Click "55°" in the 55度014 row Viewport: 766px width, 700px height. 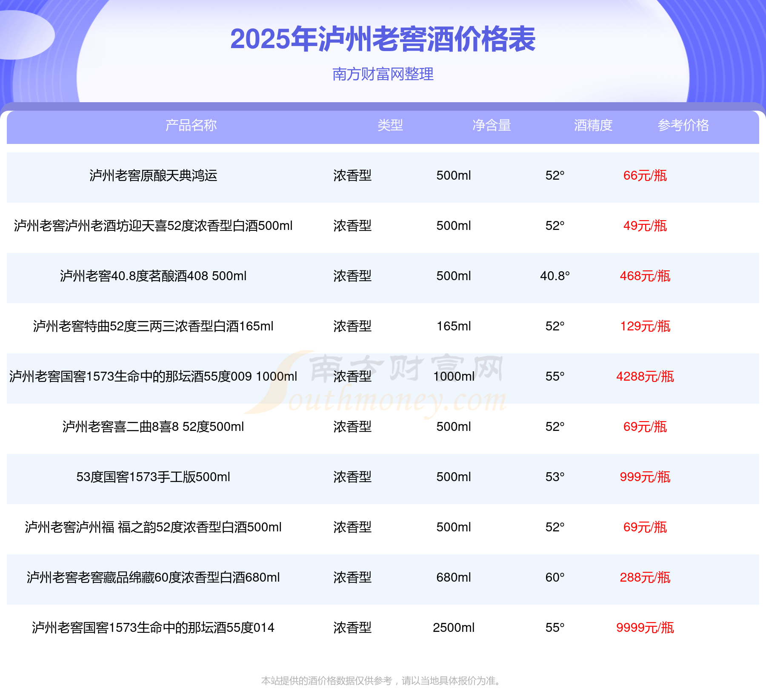click(x=555, y=628)
